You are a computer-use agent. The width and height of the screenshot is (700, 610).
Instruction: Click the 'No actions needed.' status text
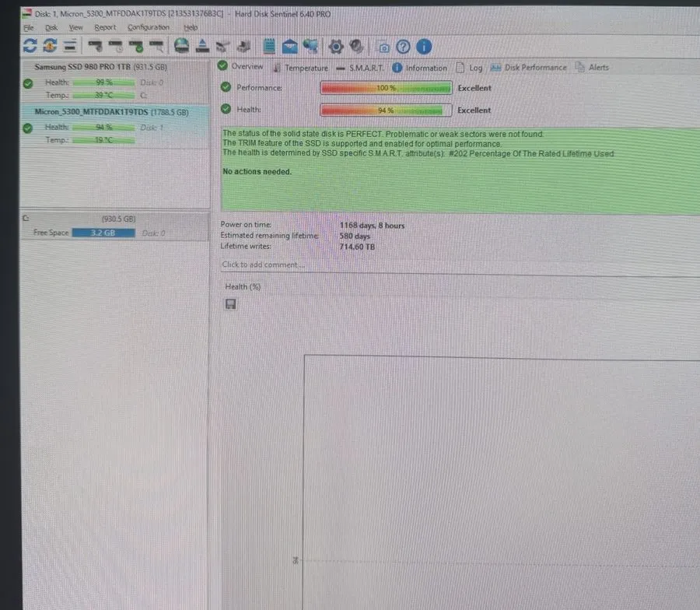tap(257, 171)
